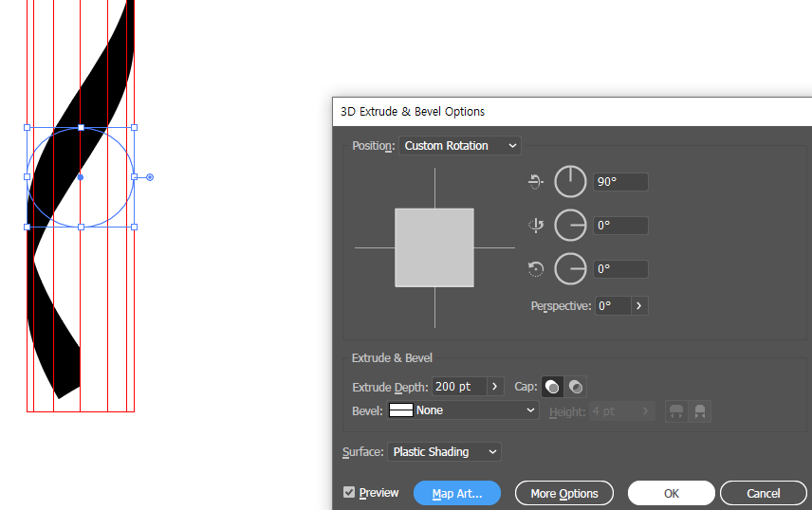
Task: Click the circle's top-center selection handle
Action: click(x=81, y=127)
